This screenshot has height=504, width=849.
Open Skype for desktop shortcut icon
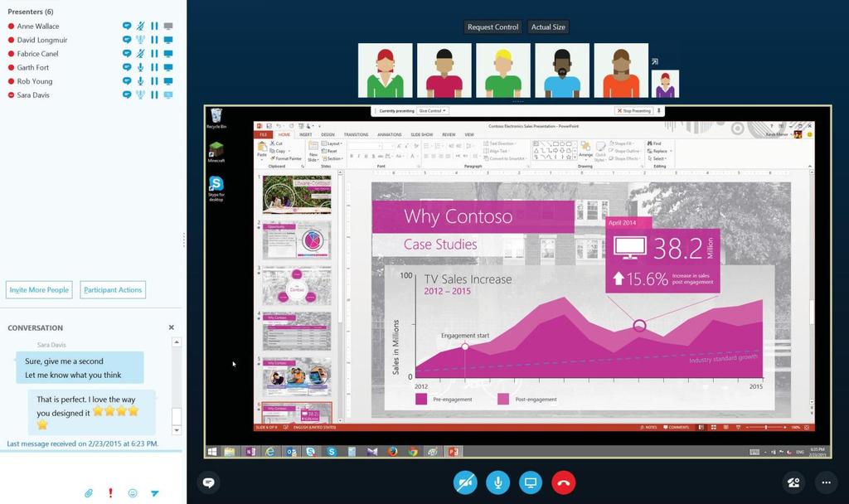(216, 188)
